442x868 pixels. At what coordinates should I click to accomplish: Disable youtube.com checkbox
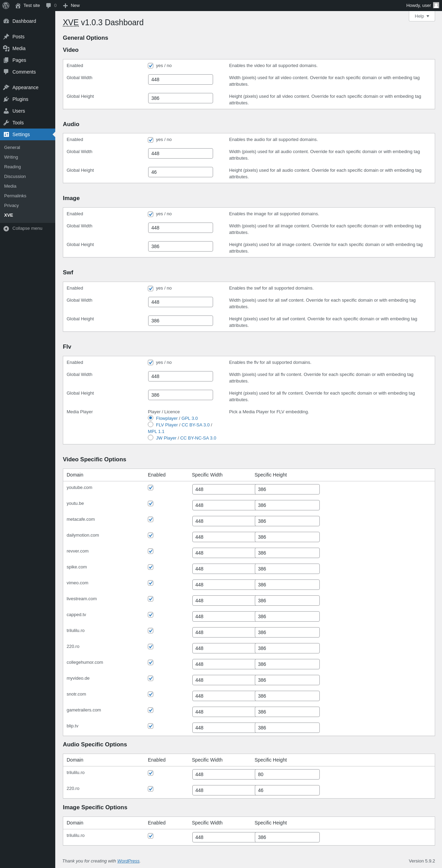tap(151, 488)
